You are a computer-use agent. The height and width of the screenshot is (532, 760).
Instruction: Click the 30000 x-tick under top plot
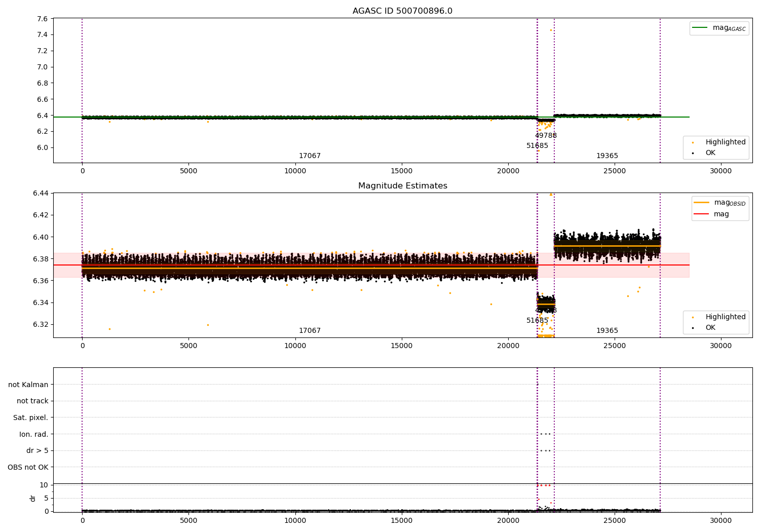coord(721,171)
